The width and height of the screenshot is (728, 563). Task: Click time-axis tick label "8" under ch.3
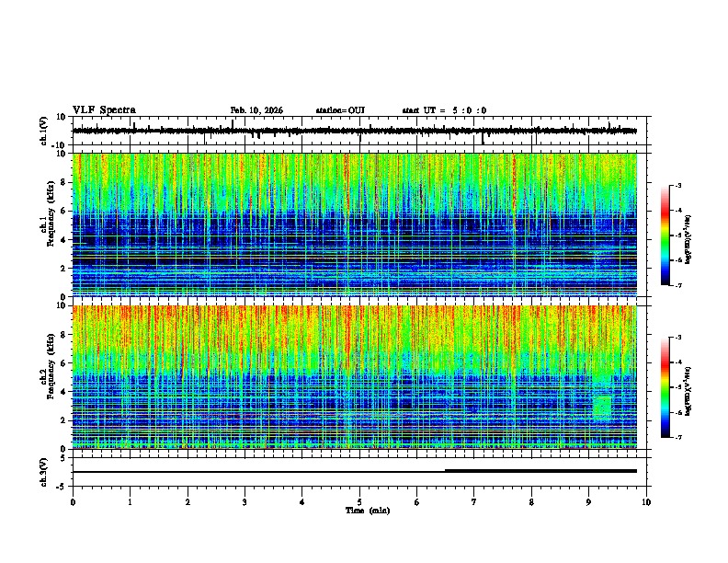(x=531, y=502)
